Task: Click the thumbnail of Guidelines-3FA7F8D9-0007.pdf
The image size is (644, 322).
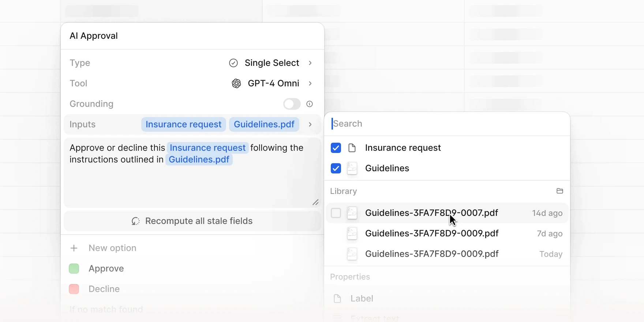Action: tap(352, 213)
